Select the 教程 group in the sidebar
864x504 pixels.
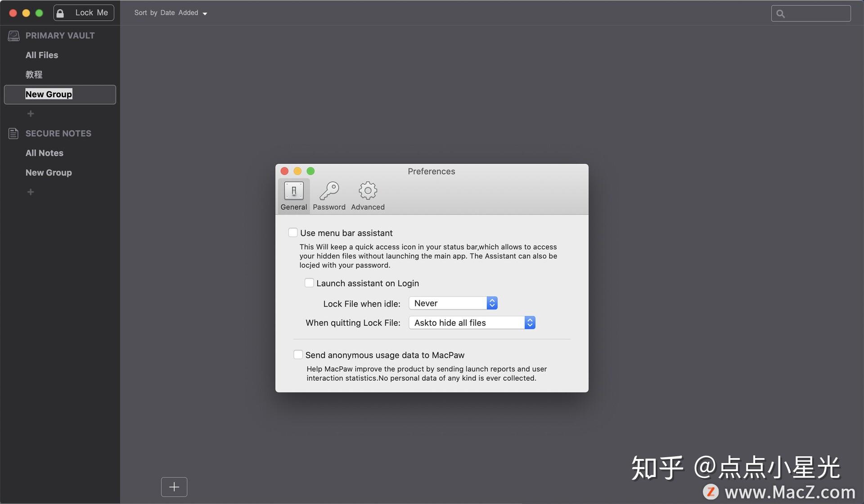pyautogui.click(x=34, y=75)
